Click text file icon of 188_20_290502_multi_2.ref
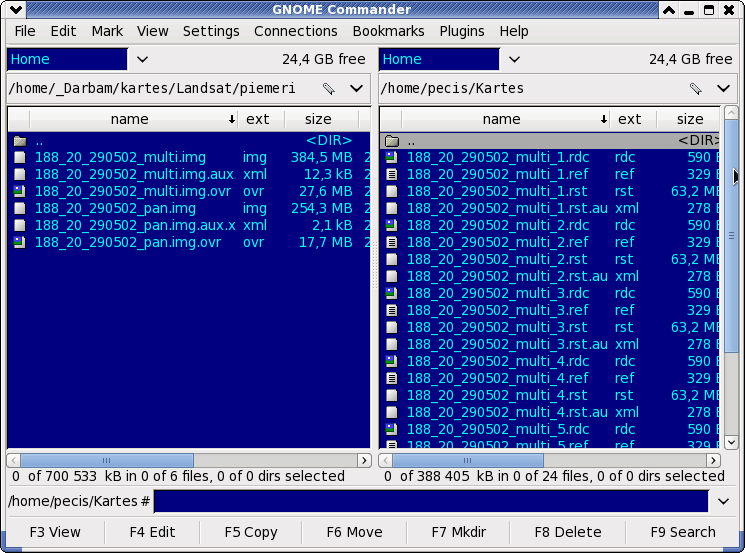Image resolution: width=745 pixels, height=553 pixels. tap(392, 242)
